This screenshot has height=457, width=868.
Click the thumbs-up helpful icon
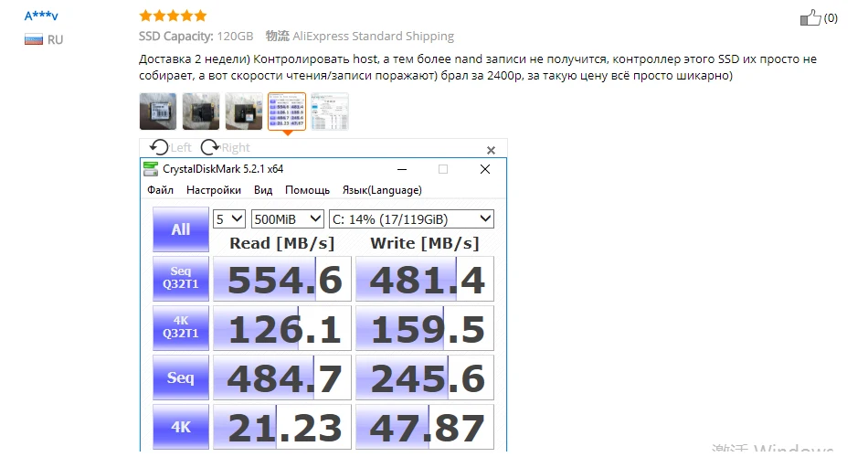[x=810, y=17]
